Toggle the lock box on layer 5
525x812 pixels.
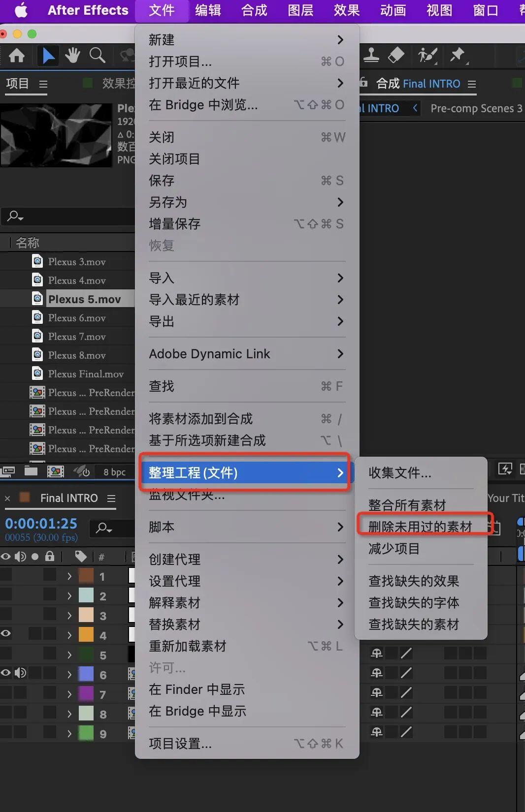point(50,653)
